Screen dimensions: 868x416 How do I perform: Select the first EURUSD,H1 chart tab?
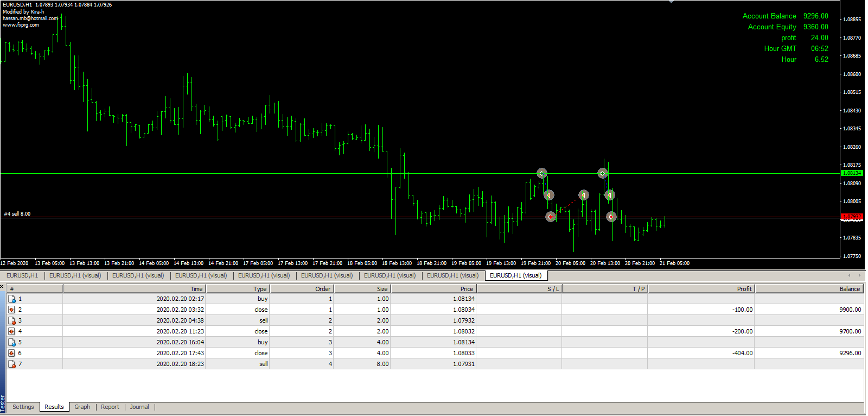pos(22,275)
